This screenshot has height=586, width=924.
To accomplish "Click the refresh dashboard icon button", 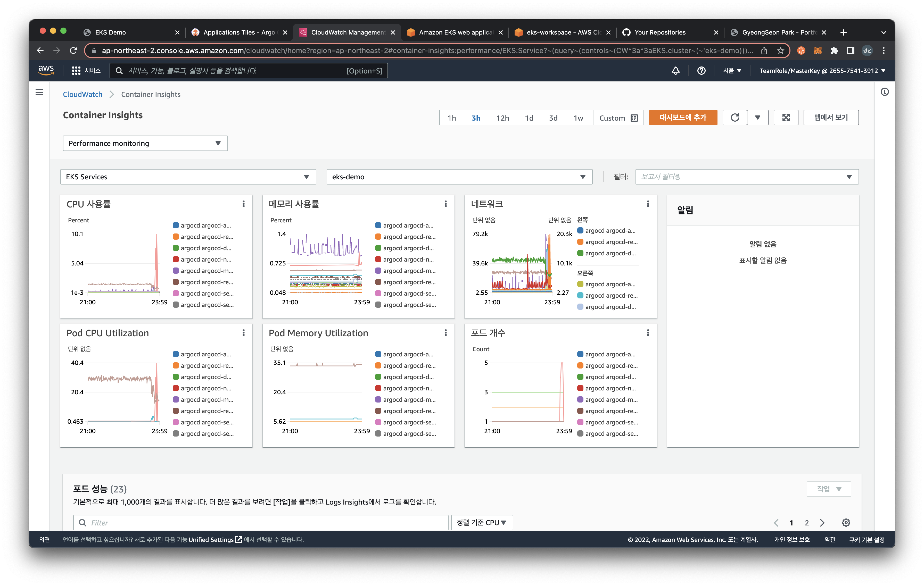I will [735, 118].
